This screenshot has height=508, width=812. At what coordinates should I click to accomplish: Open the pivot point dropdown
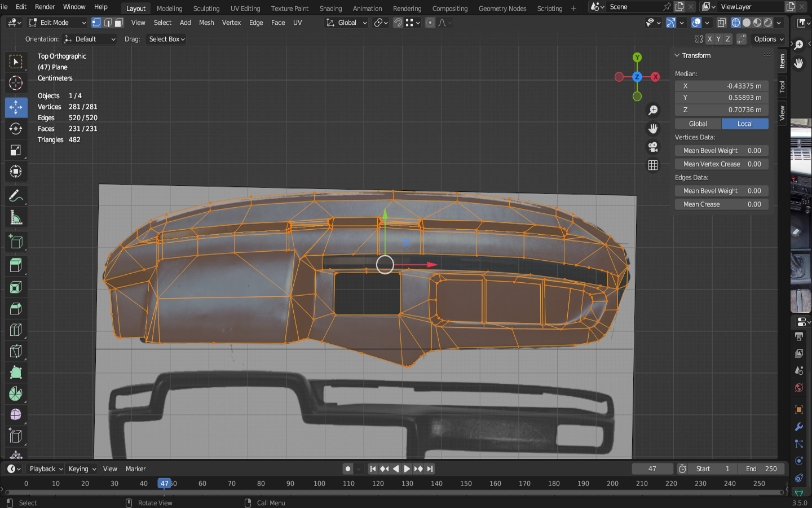(381, 23)
